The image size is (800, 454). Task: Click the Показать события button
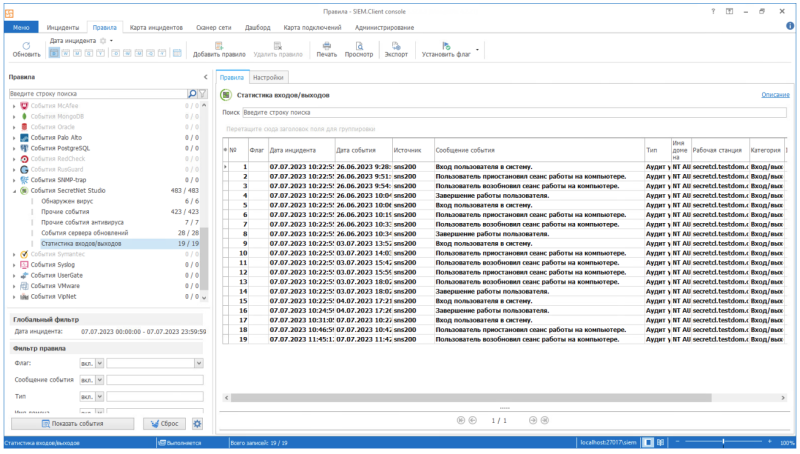(x=72, y=423)
